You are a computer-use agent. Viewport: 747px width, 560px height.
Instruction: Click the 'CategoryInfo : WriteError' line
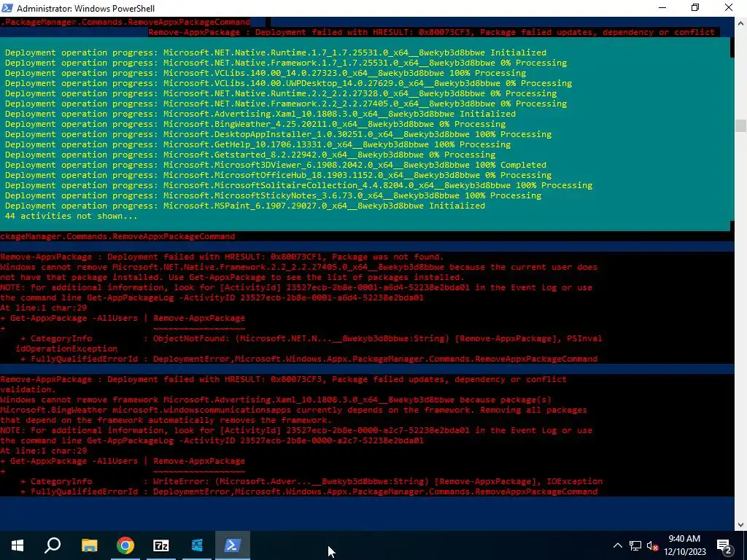pyautogui.click(x=311, y=481)
